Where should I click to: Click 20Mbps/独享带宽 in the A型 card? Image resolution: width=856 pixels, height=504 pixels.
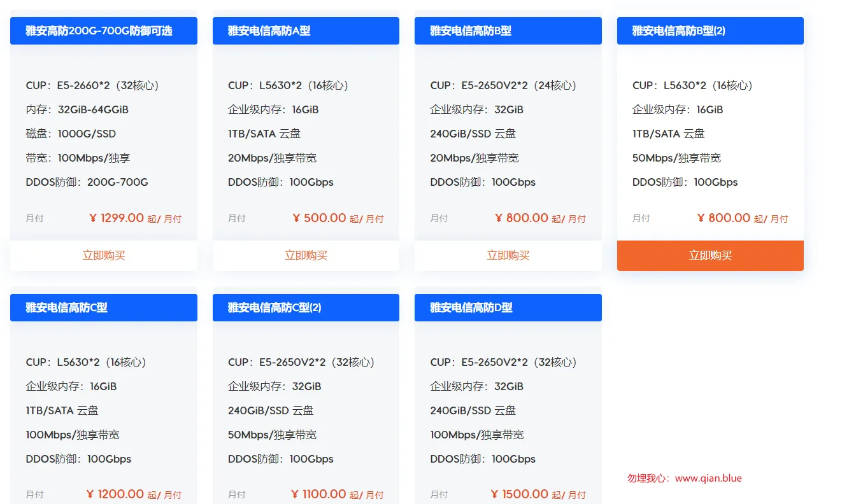pyautogui.click(x=272, y=158)
